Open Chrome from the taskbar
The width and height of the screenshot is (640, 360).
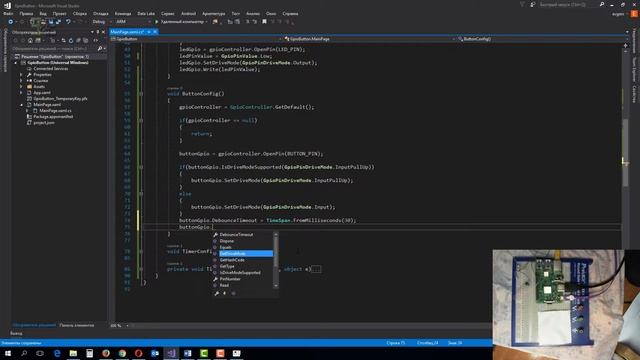(122, 353)
